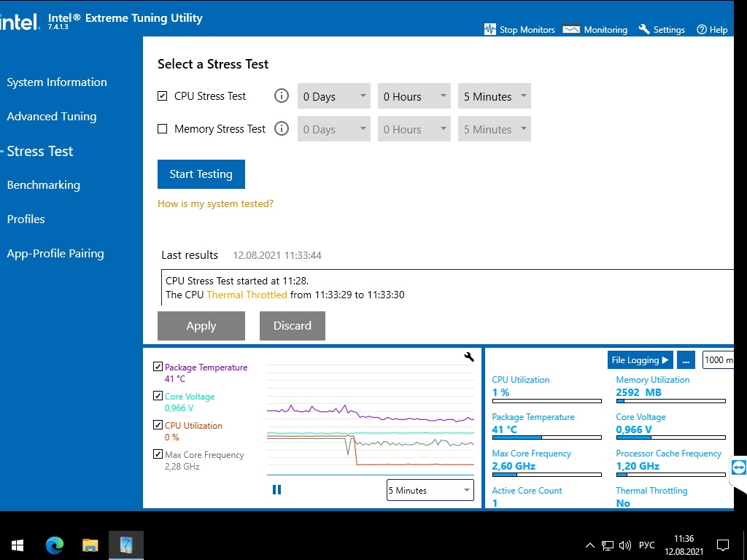Open 'How is my system tested?' link

click(215, 204)
